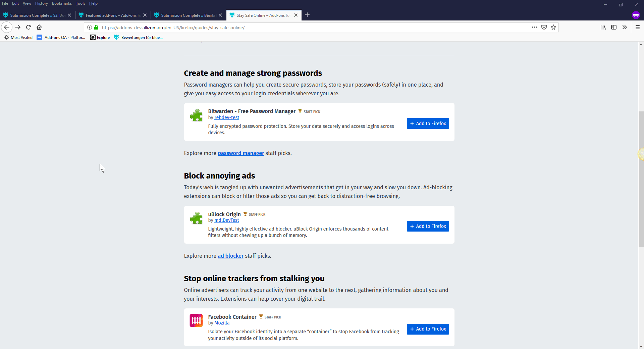Click the forward navigation arrow
The height and width of the screenshot is (349, 644).
tap(18, 27)
